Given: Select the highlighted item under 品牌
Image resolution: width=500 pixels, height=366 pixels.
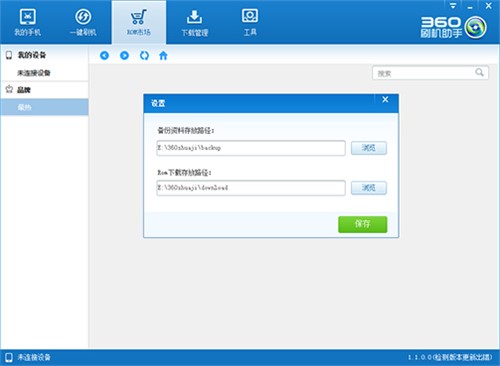Looking at the screenshot, I should 44,107.
